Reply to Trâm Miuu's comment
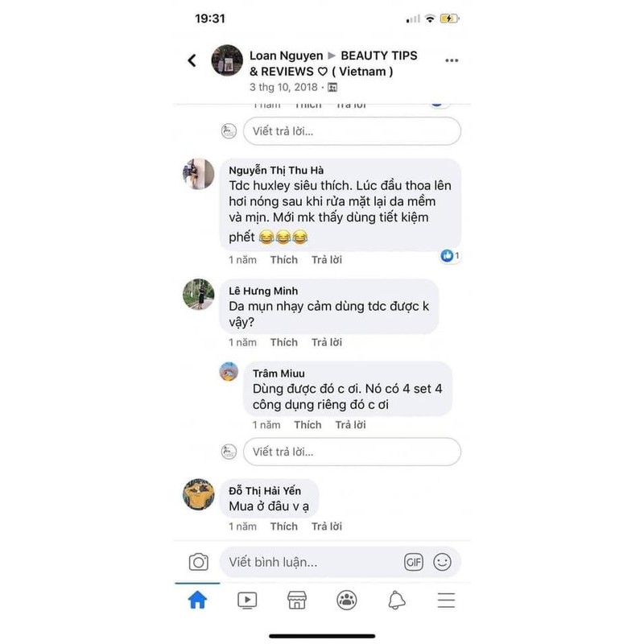 350,425
